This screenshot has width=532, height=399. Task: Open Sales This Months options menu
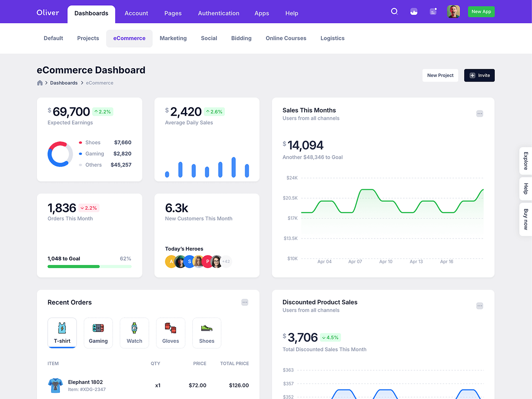479,113
